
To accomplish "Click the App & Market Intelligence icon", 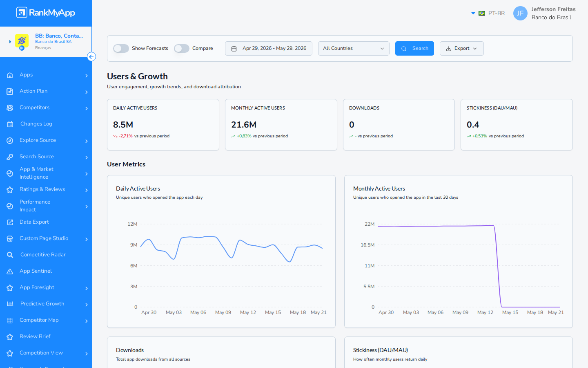I will point(10,173).
